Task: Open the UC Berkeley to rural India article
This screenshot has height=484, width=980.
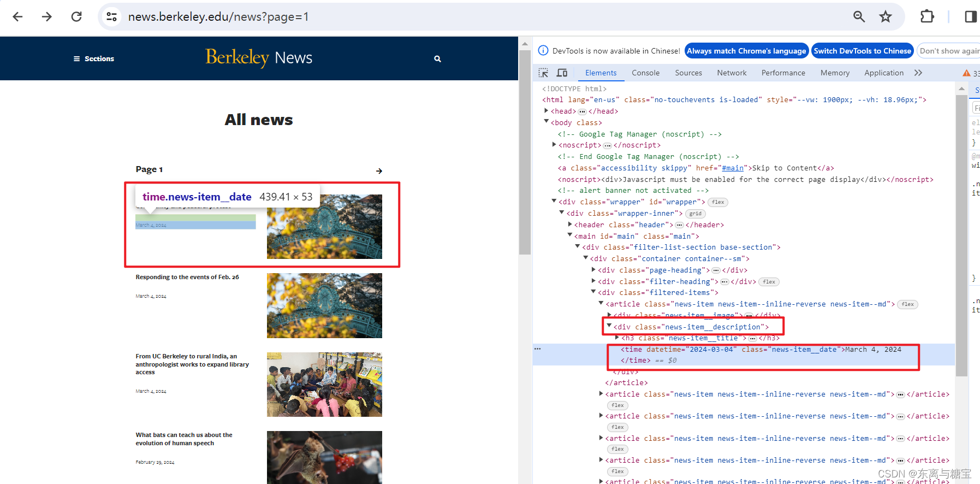Action: coord(192,364)
